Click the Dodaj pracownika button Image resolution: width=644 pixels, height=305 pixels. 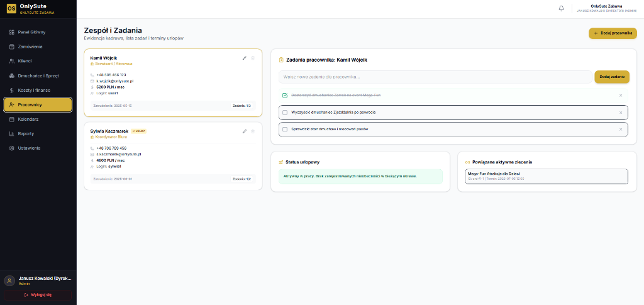[613, 33]
